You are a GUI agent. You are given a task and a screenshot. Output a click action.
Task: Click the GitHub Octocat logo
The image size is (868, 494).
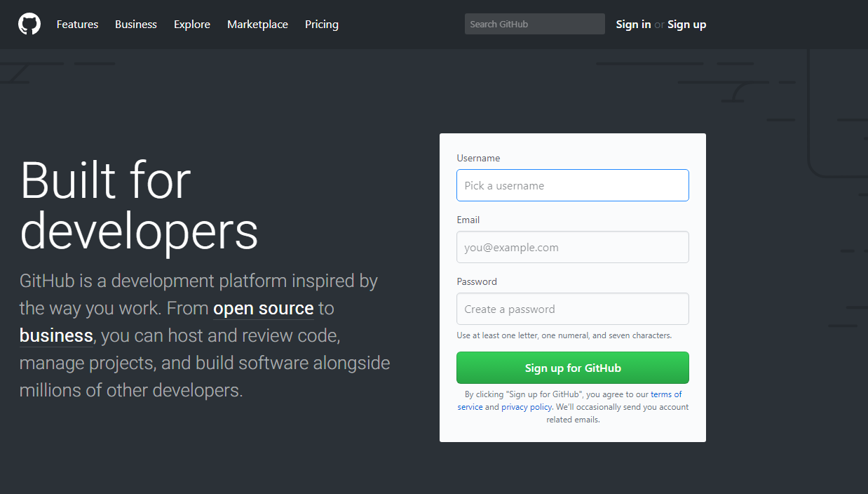point(29,25)
